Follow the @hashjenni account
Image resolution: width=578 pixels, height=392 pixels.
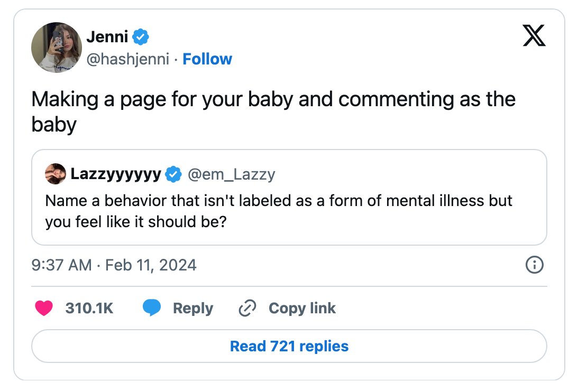[x=207, y=59]
